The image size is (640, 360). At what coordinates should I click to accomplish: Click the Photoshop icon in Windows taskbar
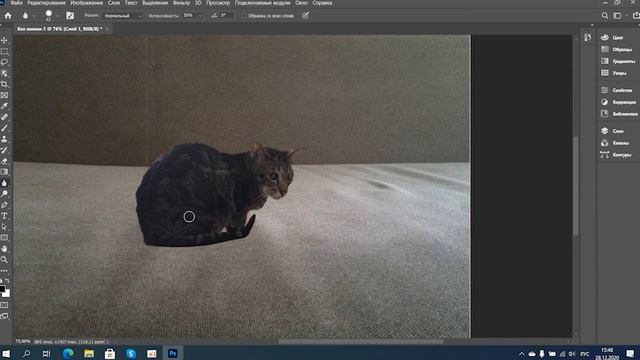[x=173, y=353]
